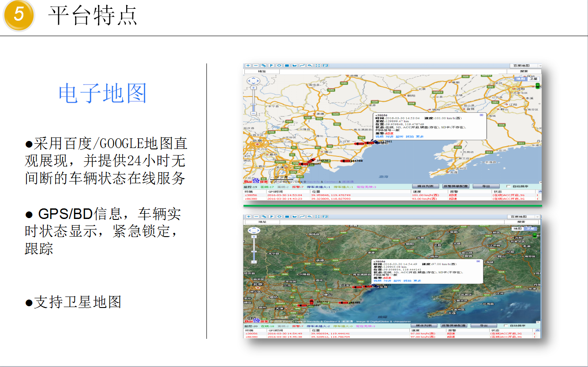Open 更多 link in upper map popup

(420, 137)
